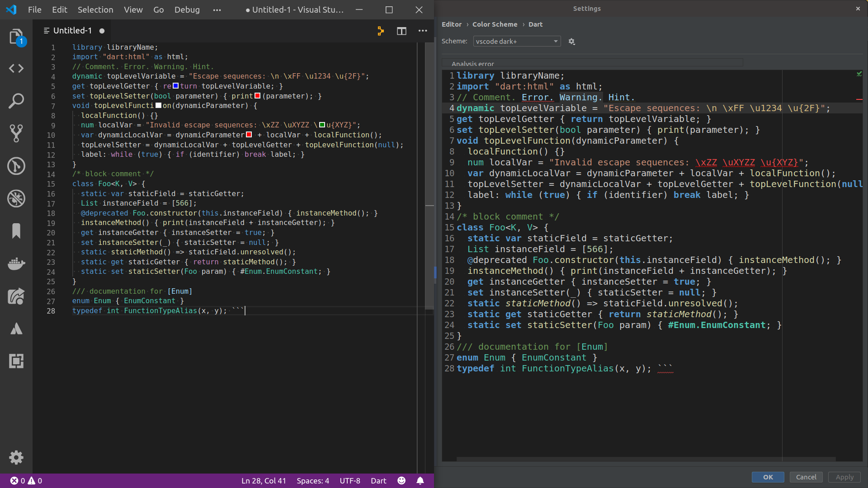The image size is (868, 488).
Task: Click the feedback smiley icon
Action: [x=401, y=481]
